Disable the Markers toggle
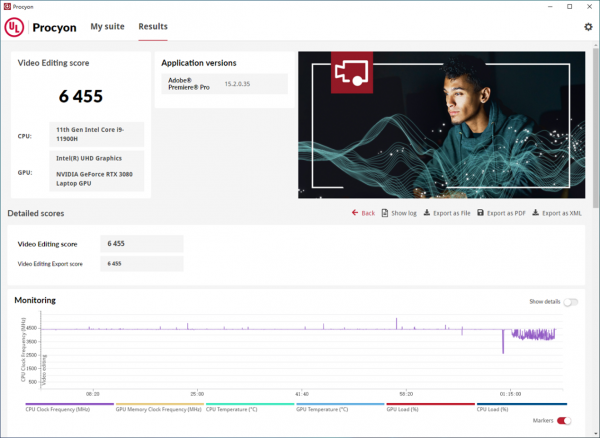This screenshot has height=438, width=600. tap(564, 421)
